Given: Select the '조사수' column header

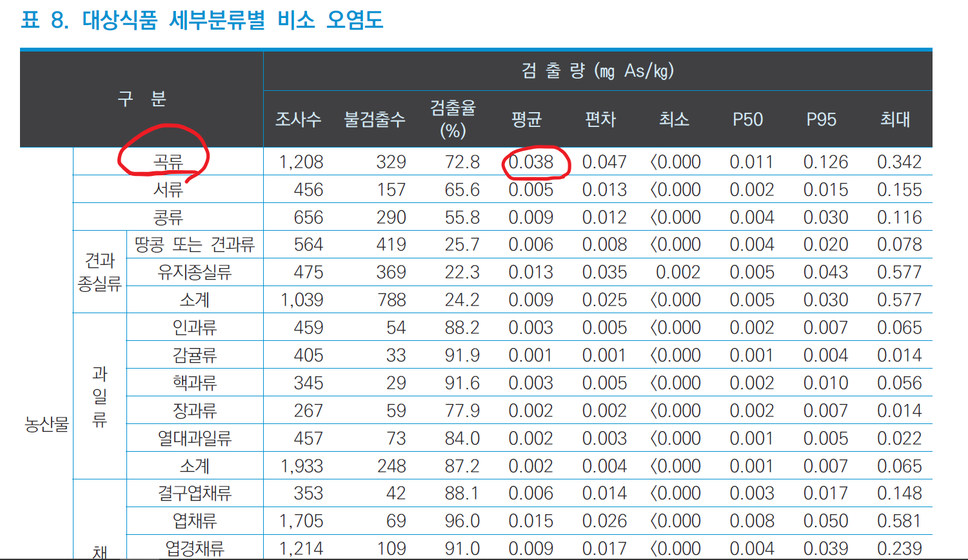Looking at the screenshot, I should (299, 119).
